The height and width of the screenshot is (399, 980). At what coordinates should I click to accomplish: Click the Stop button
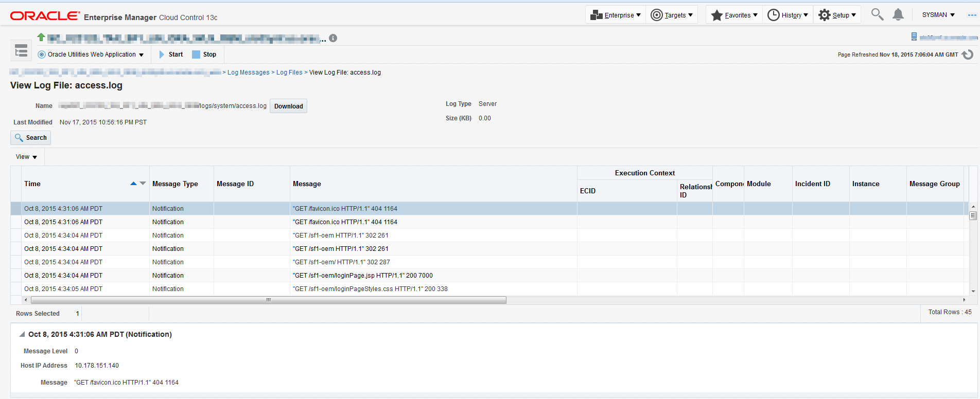pos(204,55)
